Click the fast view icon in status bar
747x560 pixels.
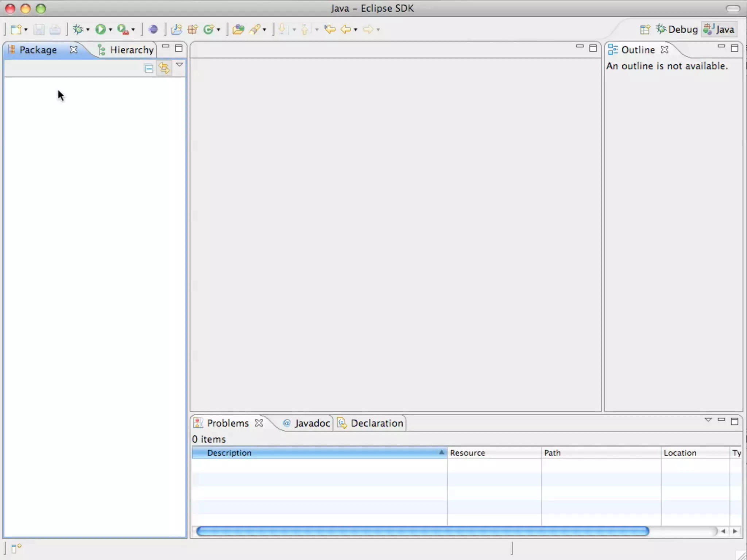click(x=16, y=548)
